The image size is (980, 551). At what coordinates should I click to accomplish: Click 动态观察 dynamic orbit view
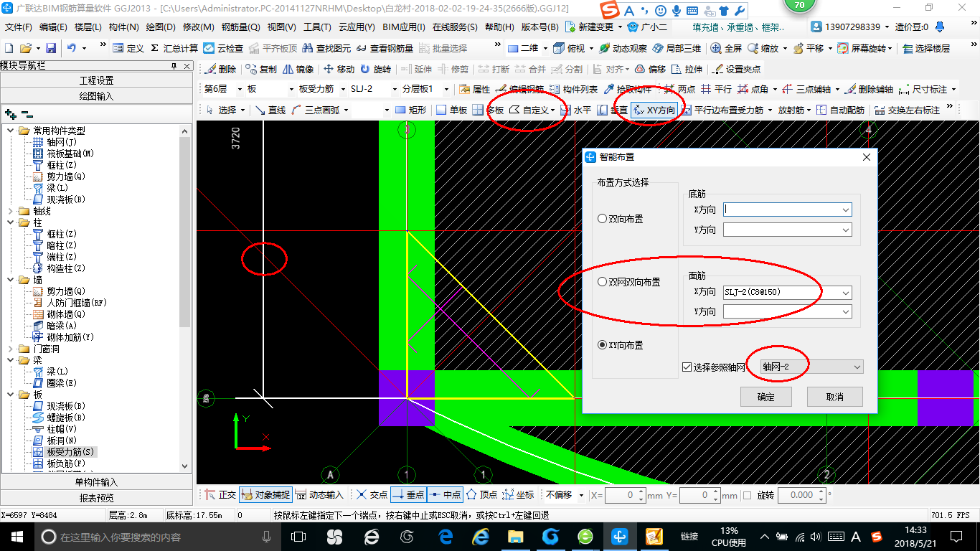click(623, 48)
